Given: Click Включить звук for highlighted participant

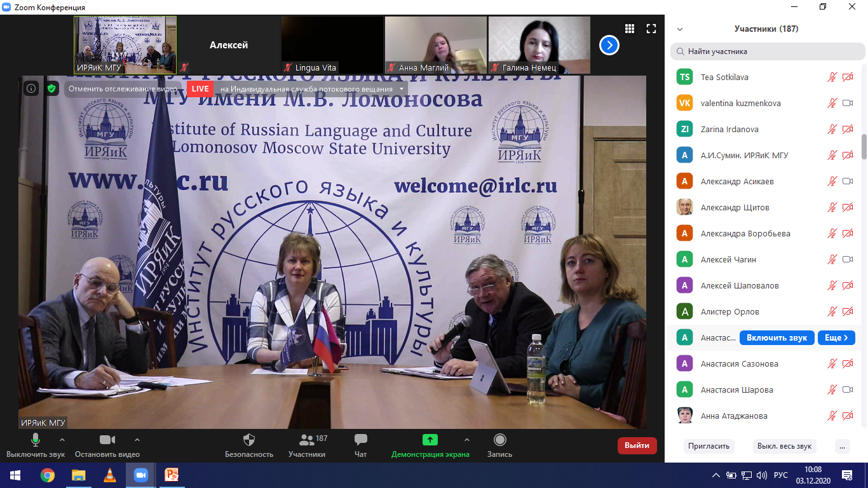Looking at the screenshot, I should [777, 338].
